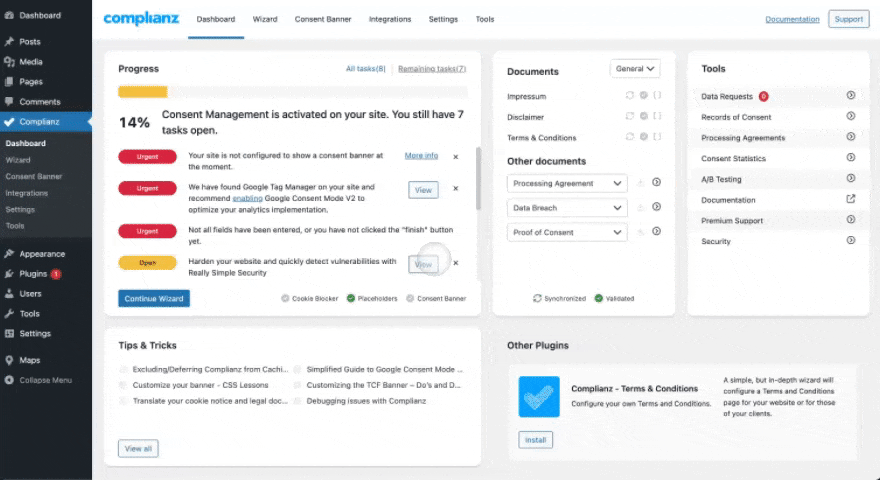This screenshot has height=480, width=880.
Task: Dismiss the Google Tag Manager notice
Action: pyautogui.click(x=456, y=189)
